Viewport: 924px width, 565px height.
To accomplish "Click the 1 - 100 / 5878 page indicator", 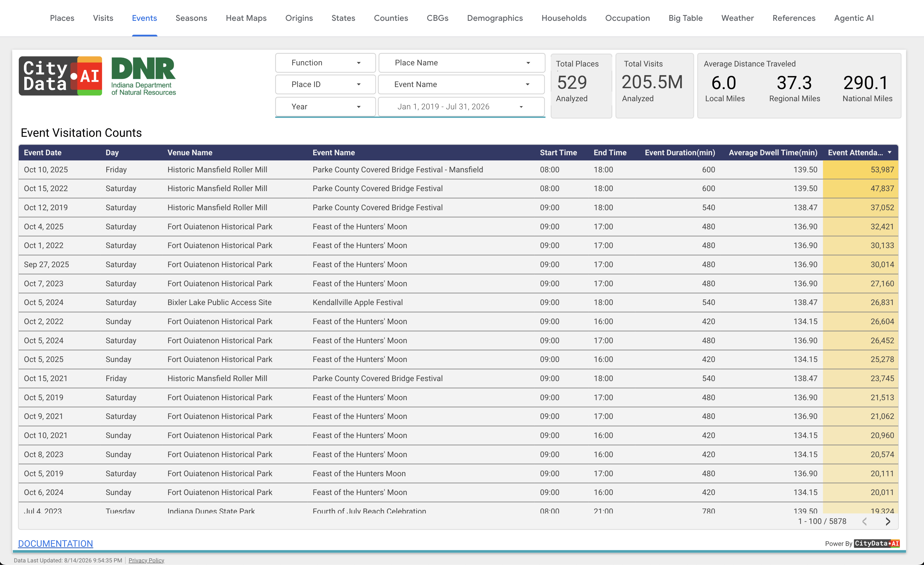I will [822, 521].
